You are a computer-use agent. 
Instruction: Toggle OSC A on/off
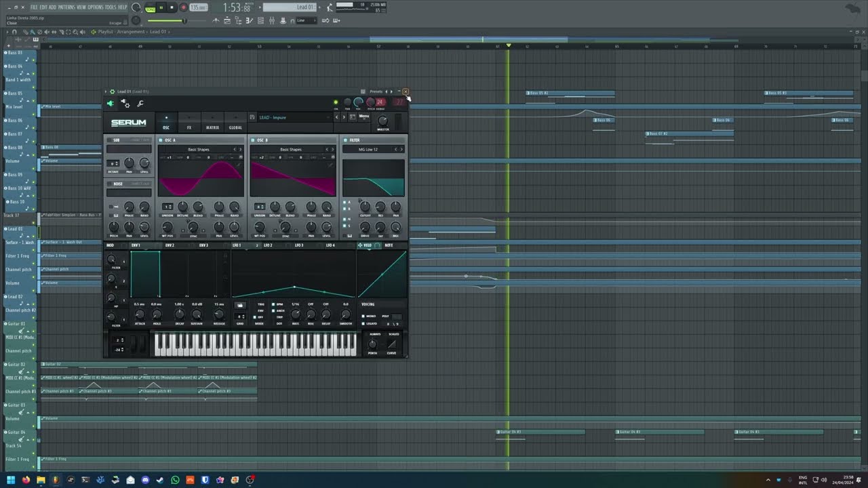[x=161, y=140]
